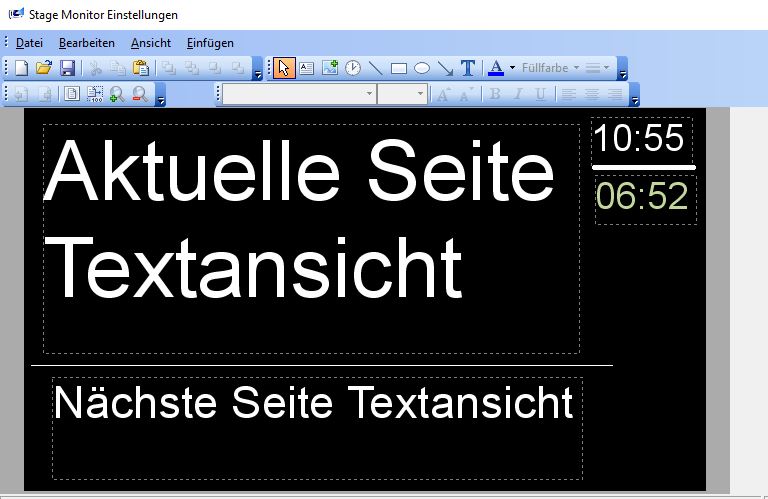Set text alignment to left
Screen dimensions: 768x499
coord(568,94)
